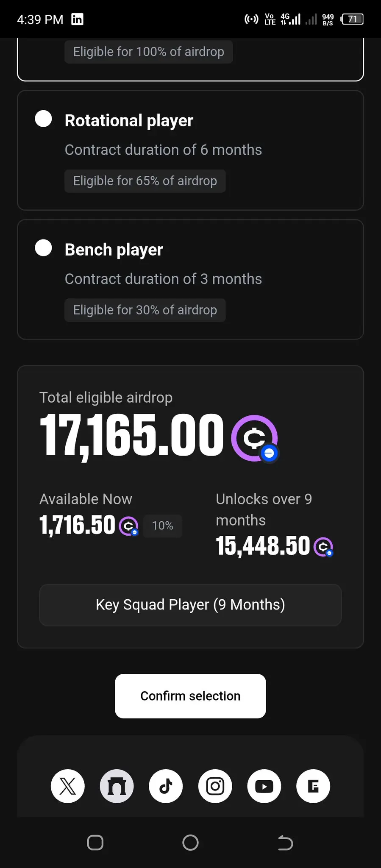Open the X (Twitter) social link

click(68, 786)
